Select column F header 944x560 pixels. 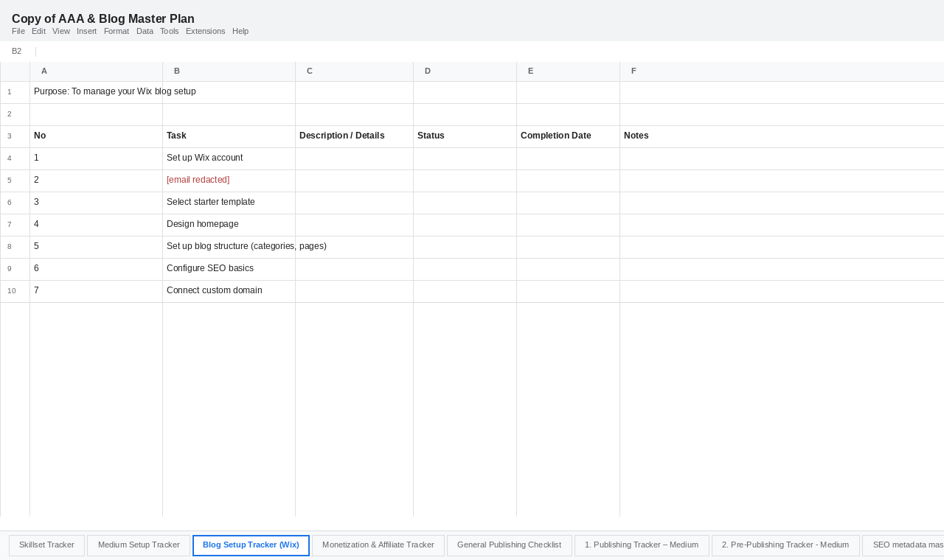pos(782,71)
